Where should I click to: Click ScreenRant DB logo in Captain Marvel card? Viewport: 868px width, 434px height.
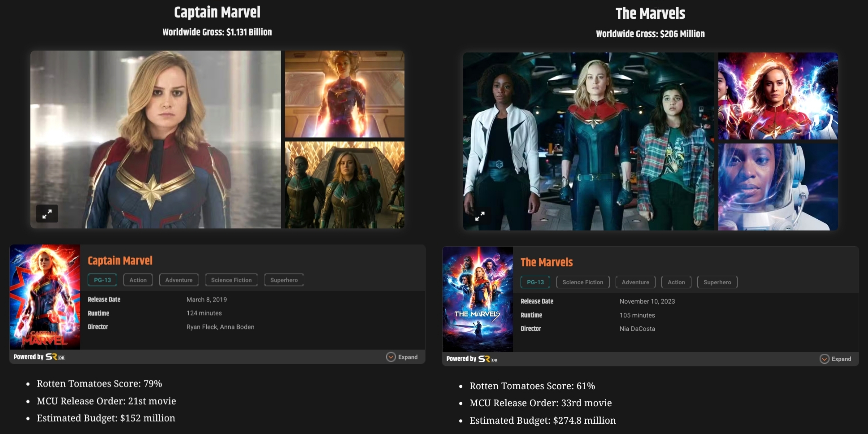coord(55,357)
